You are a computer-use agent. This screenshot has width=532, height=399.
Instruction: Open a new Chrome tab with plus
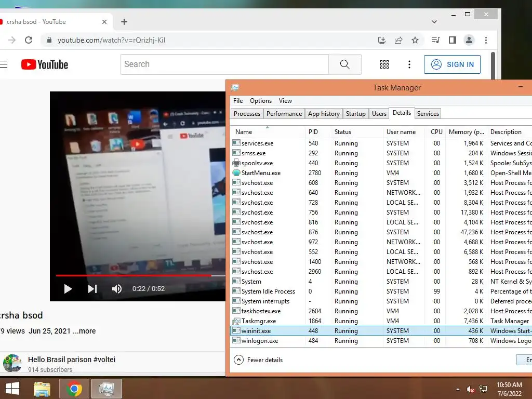click(x=124, y=22)
